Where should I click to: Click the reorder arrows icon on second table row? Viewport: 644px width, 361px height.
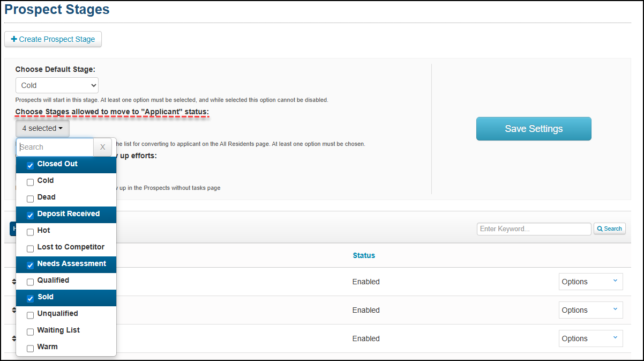pos(14,310)
